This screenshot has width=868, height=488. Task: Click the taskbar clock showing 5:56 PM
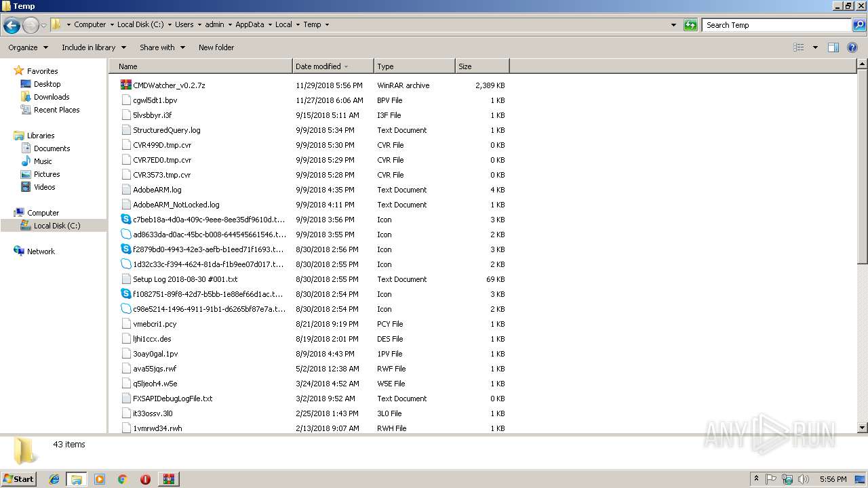[x=833, y=479]
